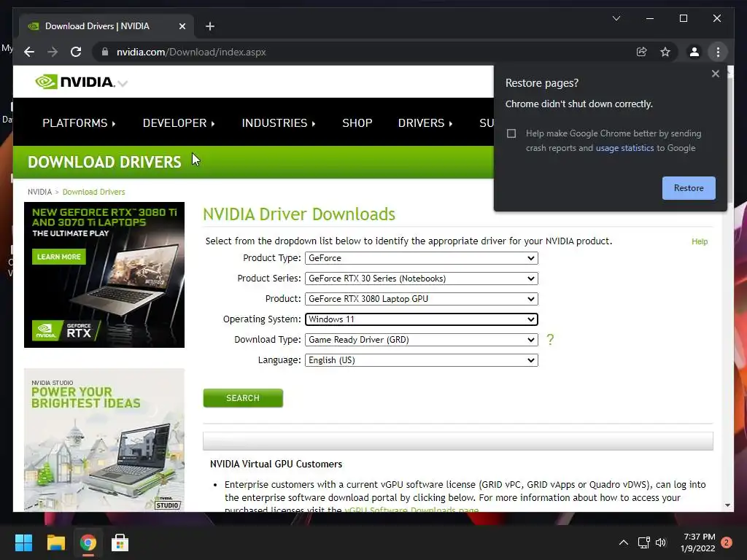
Task: Click the network icon in system tray
Action: pos(643,542)
